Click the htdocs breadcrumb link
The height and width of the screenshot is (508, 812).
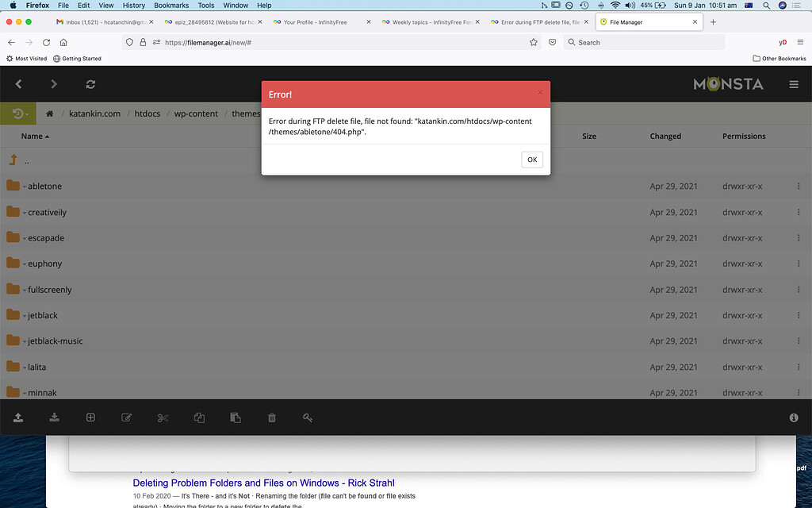point(147,114)
